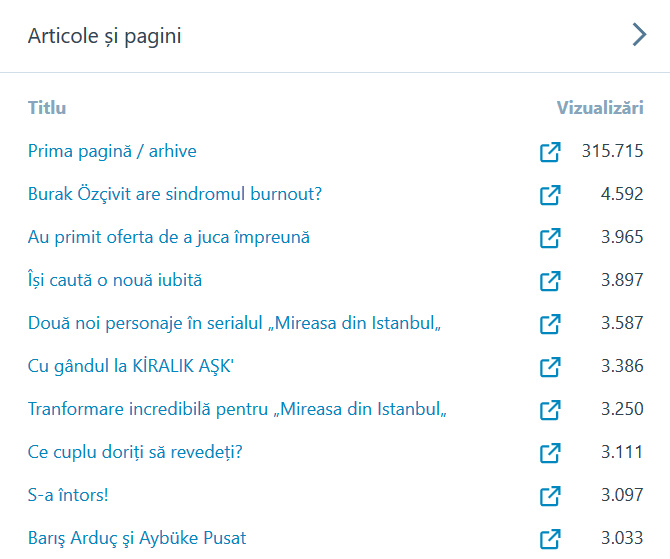Click the S-a întors! article title

(70, 496)
